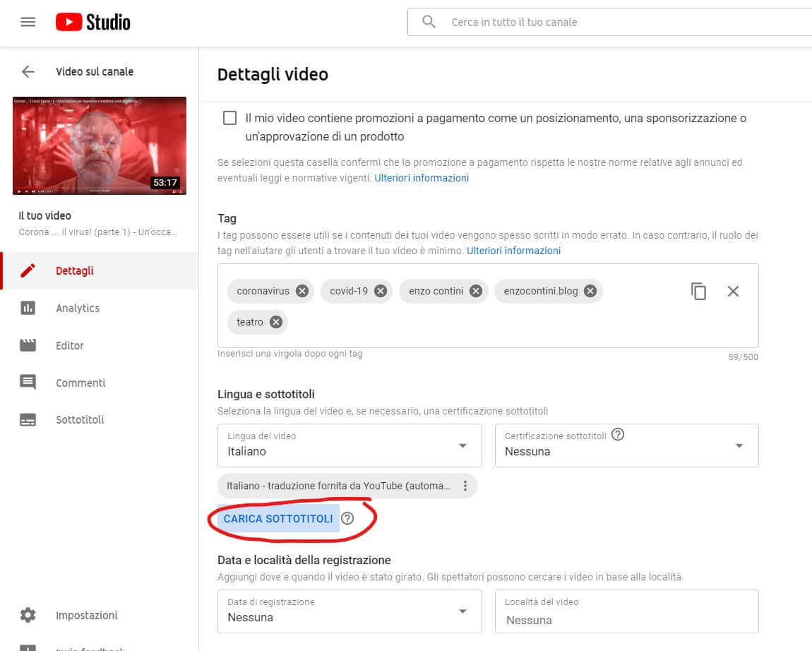Remove the coronavirus tag
This screenshot has width=812, height=651.
pyautogui.click(x=302, y=291)
